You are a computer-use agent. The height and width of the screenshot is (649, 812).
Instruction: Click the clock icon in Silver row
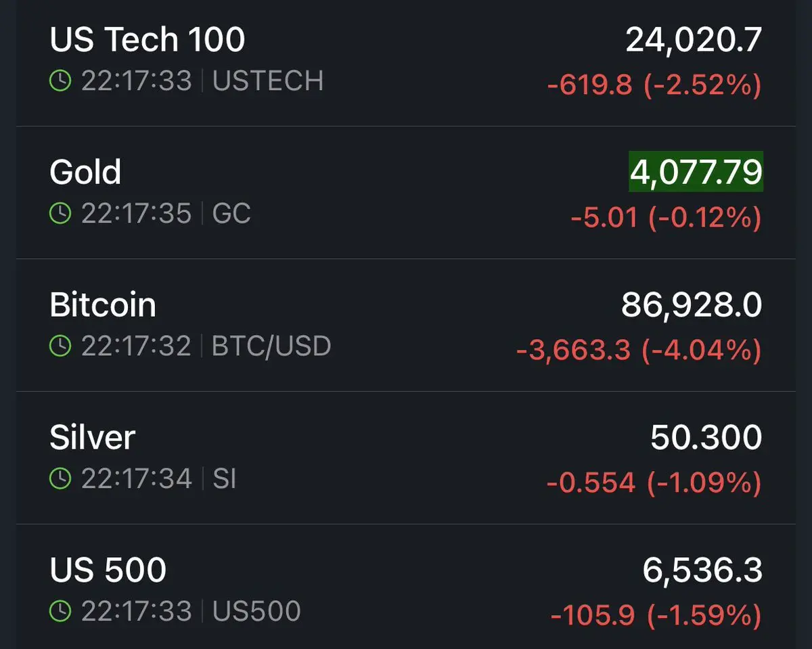point(60,479)
